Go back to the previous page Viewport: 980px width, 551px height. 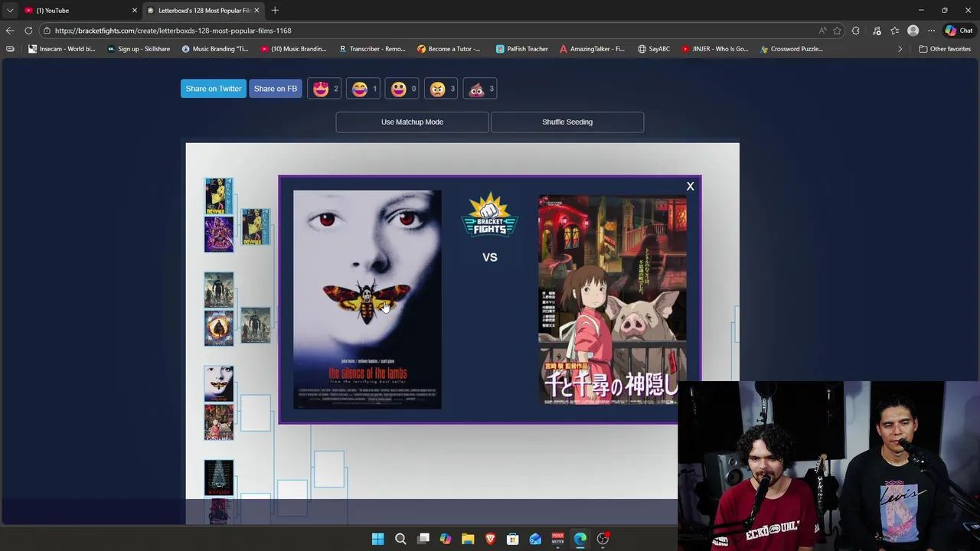coord(10,31)
